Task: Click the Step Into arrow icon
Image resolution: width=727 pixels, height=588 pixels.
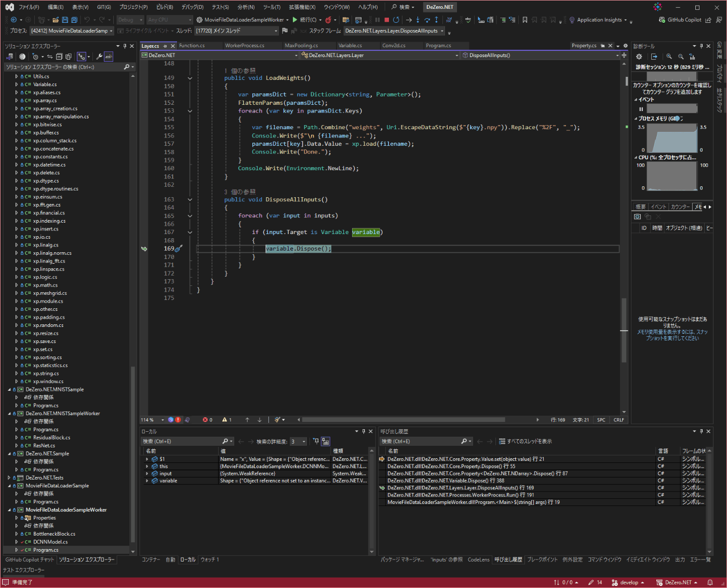Action: pyautogui.click(x=418, y=20)
